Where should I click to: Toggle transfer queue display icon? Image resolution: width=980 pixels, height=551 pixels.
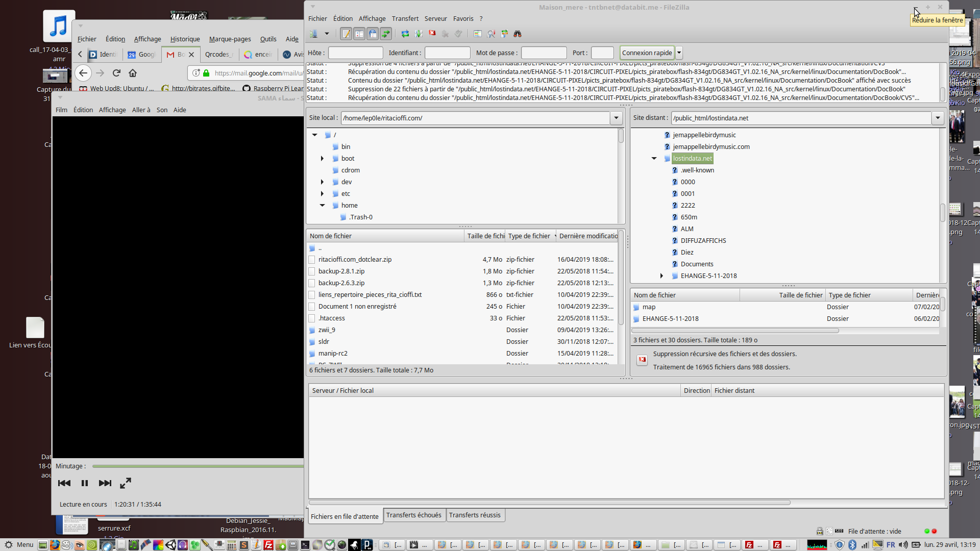pyautogui.click(x=386, y=34)
